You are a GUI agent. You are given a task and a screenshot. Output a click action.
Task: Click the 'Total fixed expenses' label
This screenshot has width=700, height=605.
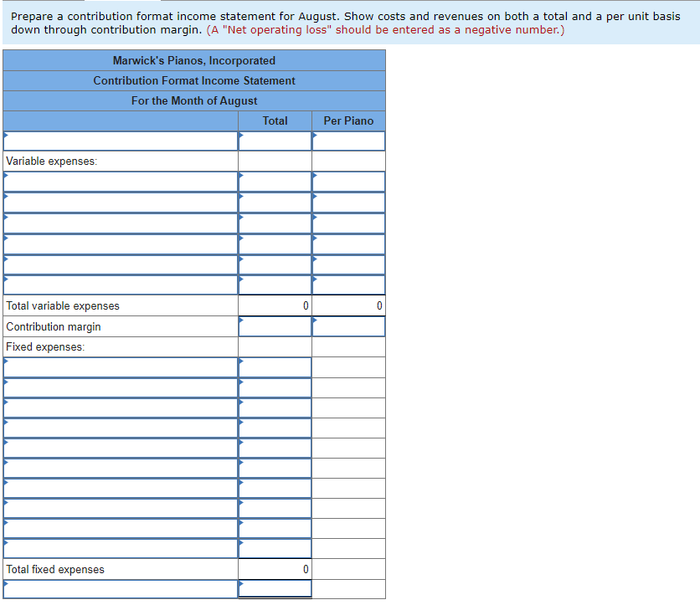(55, 569)
